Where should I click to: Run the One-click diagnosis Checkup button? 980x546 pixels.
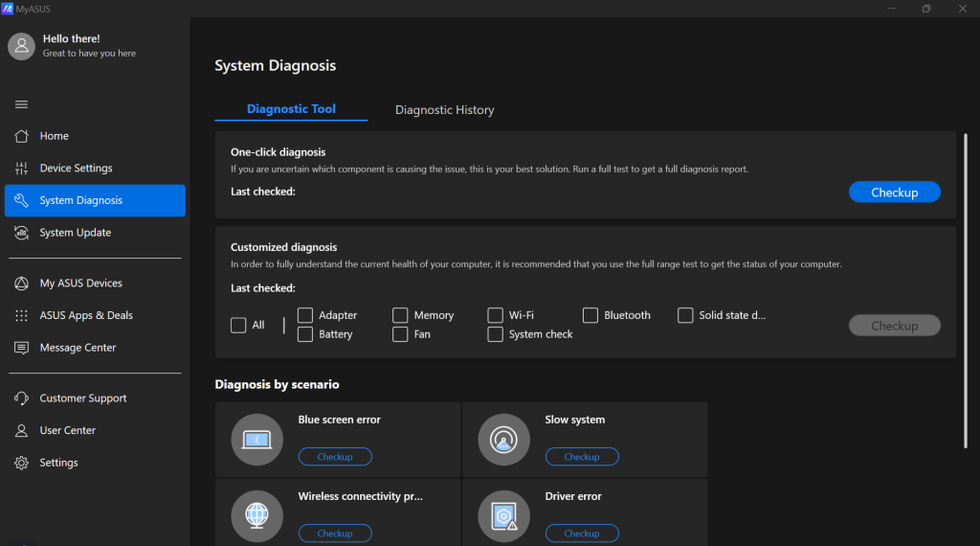[x=894, y=193]
